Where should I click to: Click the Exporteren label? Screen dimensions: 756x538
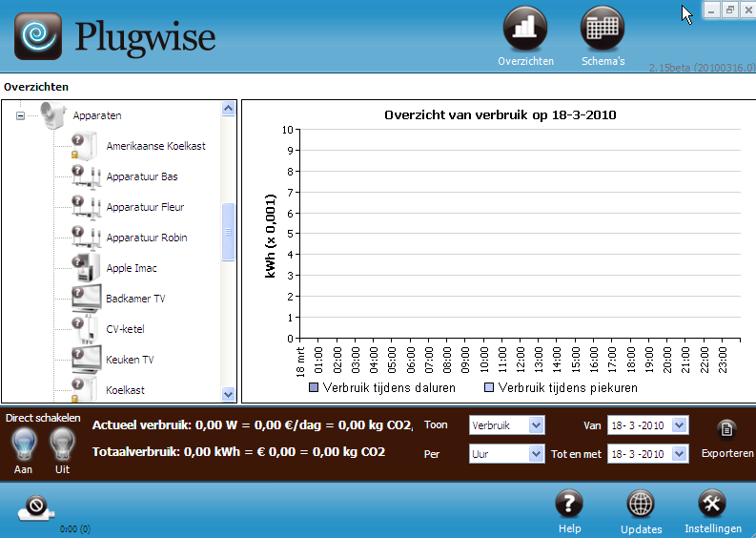(x=727, y=453)
